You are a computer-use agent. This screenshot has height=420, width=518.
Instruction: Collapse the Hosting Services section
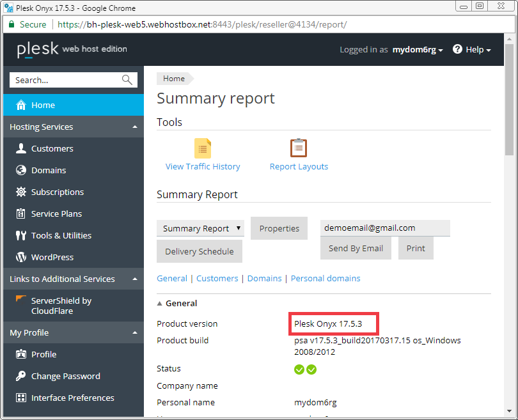(135, 127)
